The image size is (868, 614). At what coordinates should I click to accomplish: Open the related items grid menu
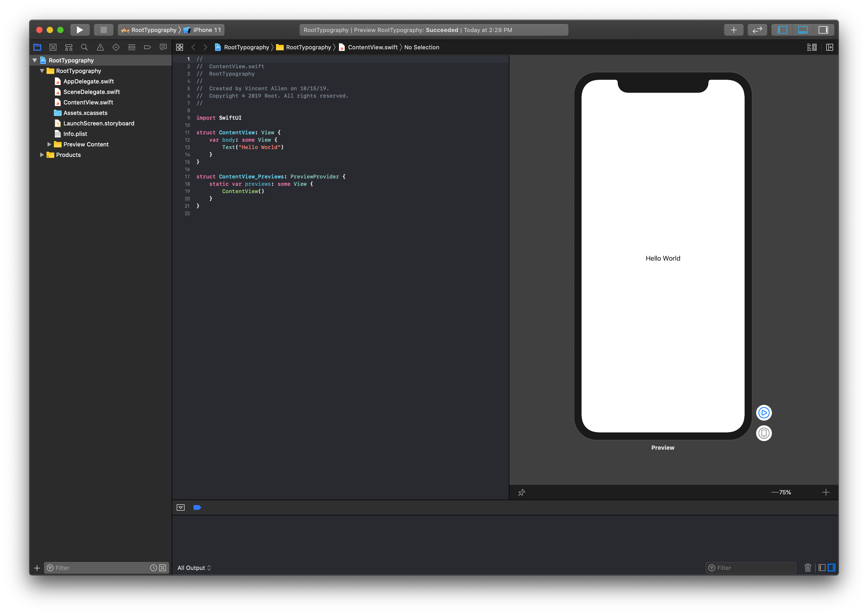tap(180, 47)
